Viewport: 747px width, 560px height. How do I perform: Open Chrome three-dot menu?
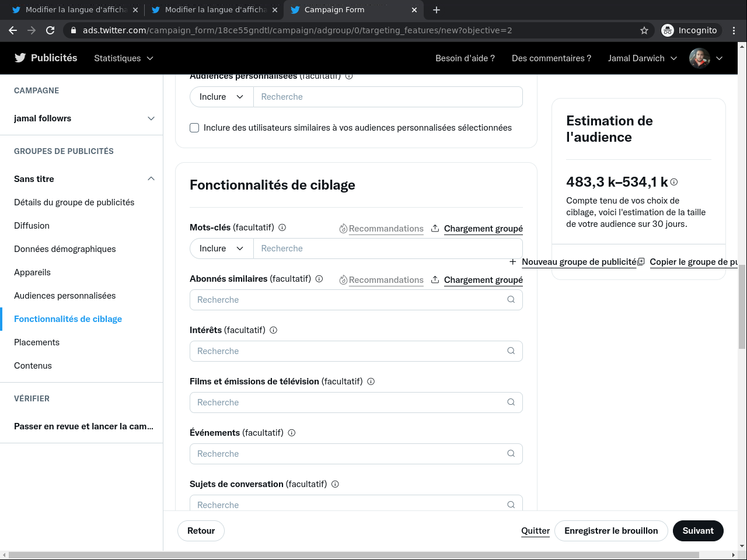(734, 30)
